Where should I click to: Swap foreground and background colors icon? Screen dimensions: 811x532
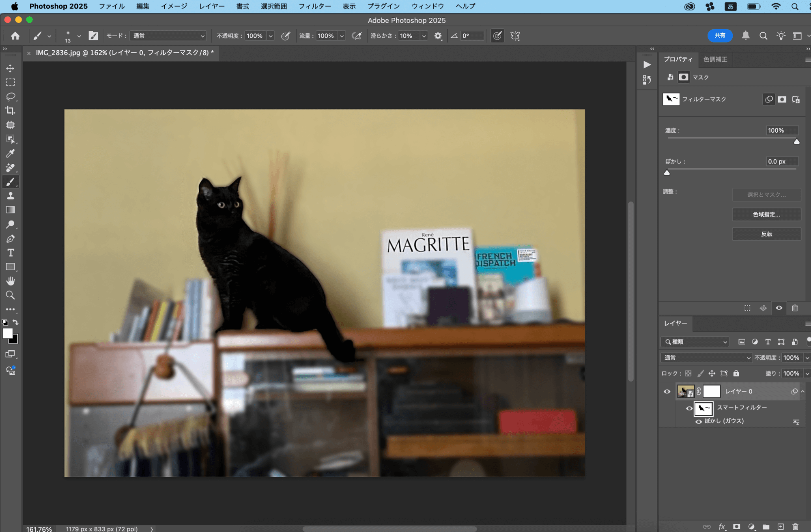[x=15, y=322]
